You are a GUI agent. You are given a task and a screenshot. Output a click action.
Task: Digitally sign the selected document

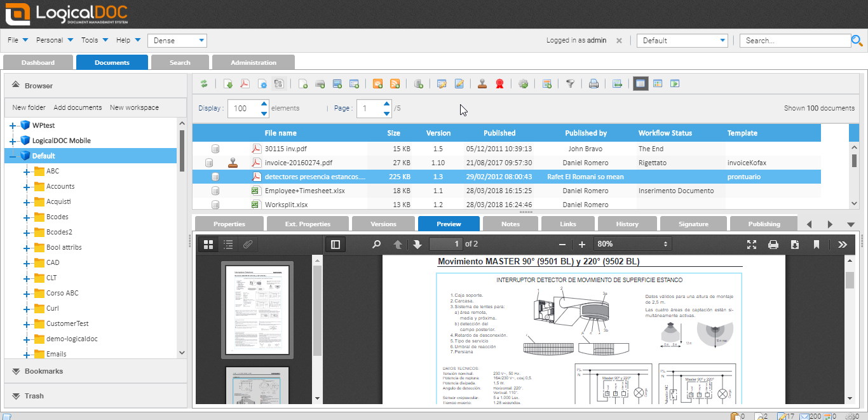pyautogui.click(x=500, y=83)
